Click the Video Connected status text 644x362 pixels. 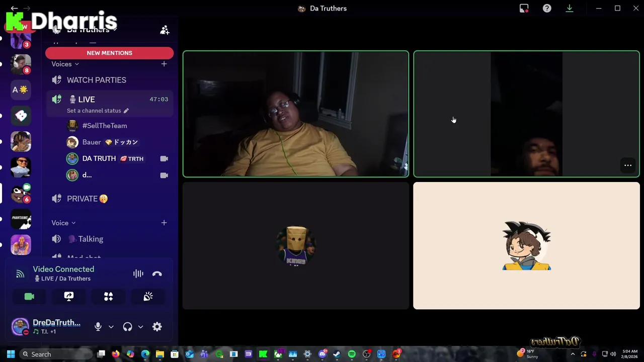(63, 269)
